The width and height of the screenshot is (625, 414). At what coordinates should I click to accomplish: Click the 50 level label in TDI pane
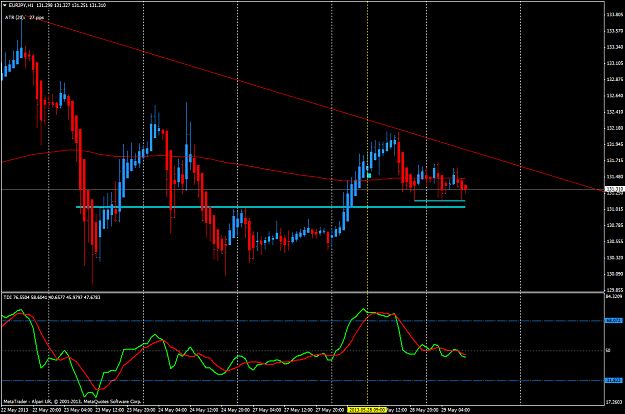click(608, 351)
